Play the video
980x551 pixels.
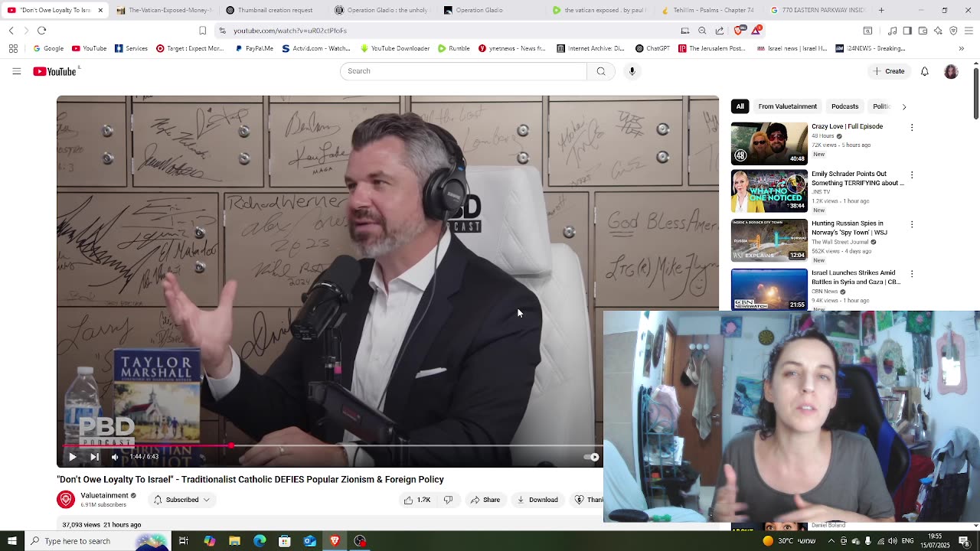[x=72, y=457]
